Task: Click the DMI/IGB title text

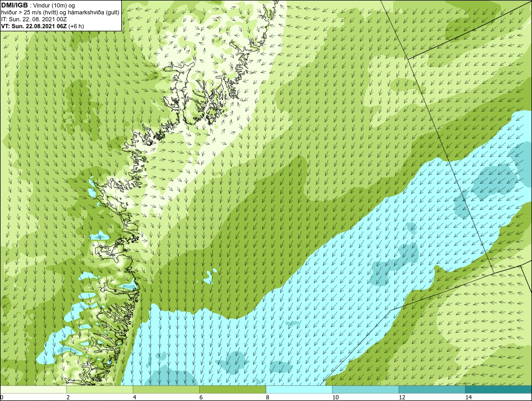Action: pos(15,5)
